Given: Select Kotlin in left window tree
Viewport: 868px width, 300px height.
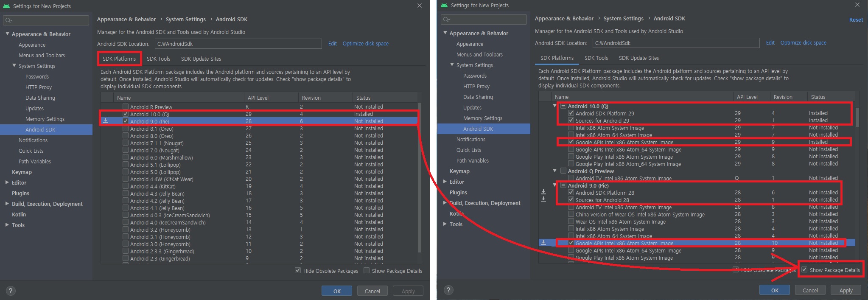Looking at the screenshot, I should pyautogui.click(x=19, y=214).
